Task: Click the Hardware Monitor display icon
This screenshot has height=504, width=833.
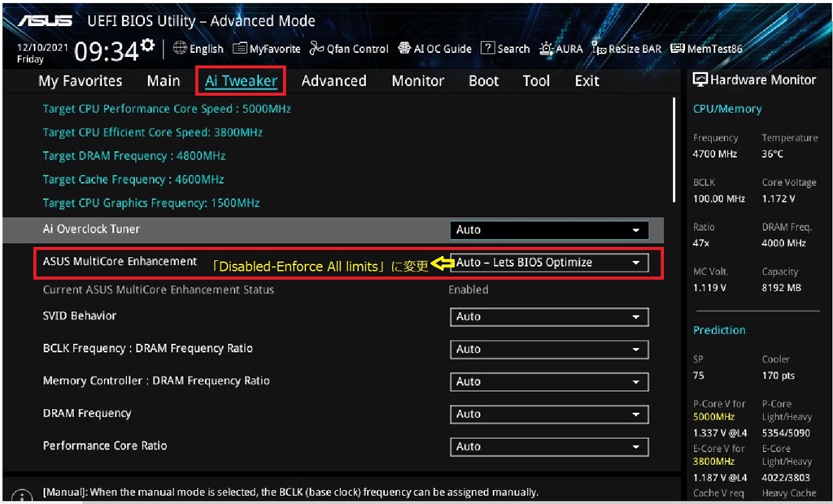Action: click(700, 80)
